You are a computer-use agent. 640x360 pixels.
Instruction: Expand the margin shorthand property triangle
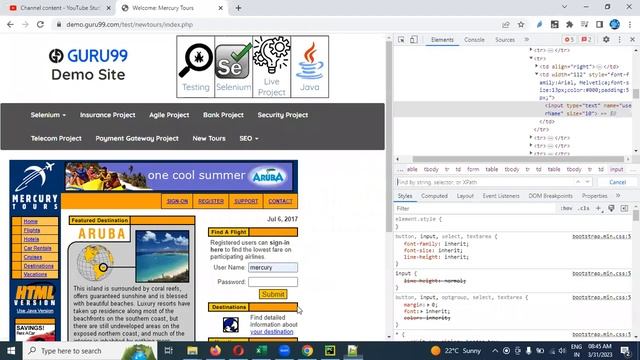(x=428, y=304)
